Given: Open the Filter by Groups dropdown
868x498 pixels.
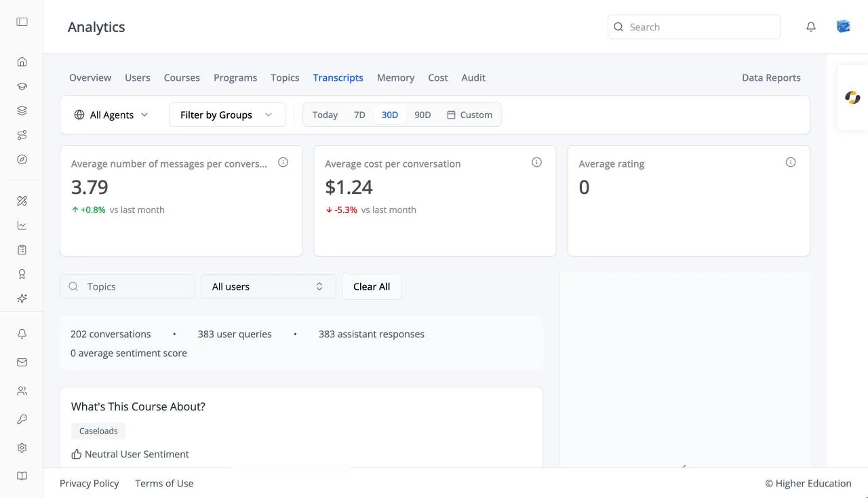Looking at the screenshot, I should click(x=226, y=115).
